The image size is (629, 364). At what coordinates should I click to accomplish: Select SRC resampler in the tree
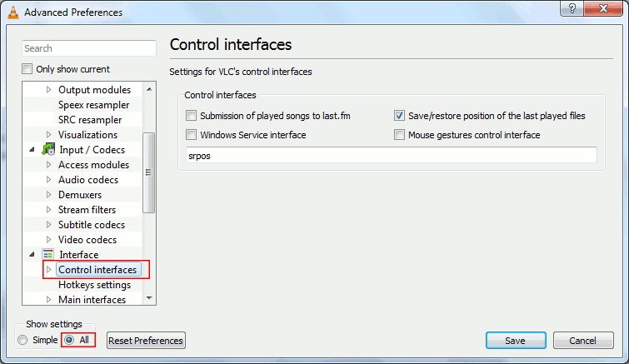(x=91, y=120)
